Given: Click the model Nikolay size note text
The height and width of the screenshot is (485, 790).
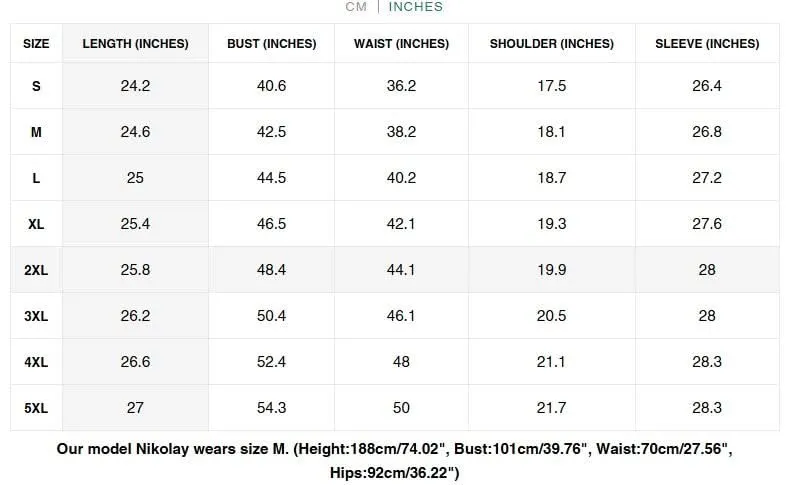Looking at the screenshot, I should 394,461.
